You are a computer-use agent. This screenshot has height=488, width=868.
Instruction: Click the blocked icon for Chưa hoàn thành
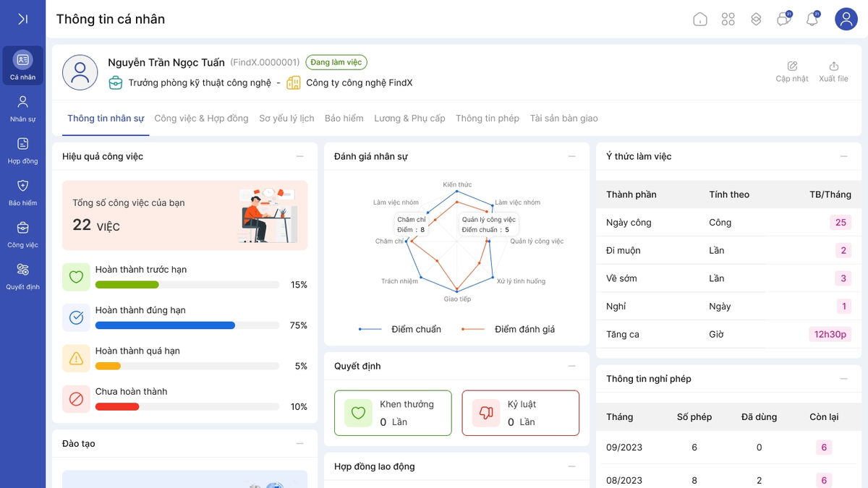tap(76, 398)
